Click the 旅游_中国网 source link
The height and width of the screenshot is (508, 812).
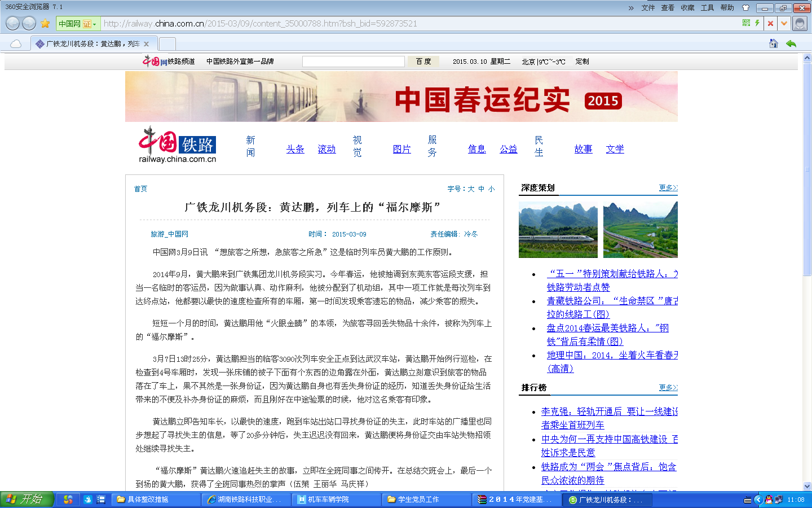point(169,234)
